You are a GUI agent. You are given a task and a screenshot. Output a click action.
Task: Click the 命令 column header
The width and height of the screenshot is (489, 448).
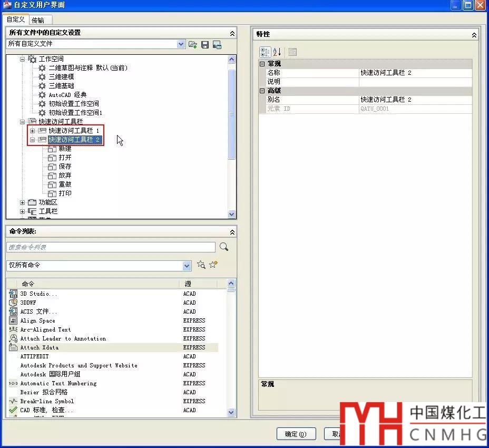pyautogui.click(x=98, y=284)
